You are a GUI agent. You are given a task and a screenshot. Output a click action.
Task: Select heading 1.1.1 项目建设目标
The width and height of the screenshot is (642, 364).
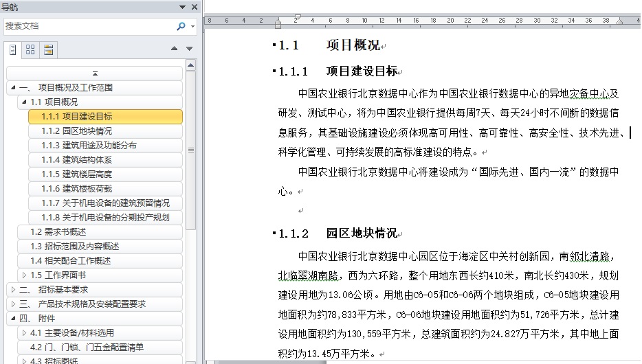click(106, 117)
